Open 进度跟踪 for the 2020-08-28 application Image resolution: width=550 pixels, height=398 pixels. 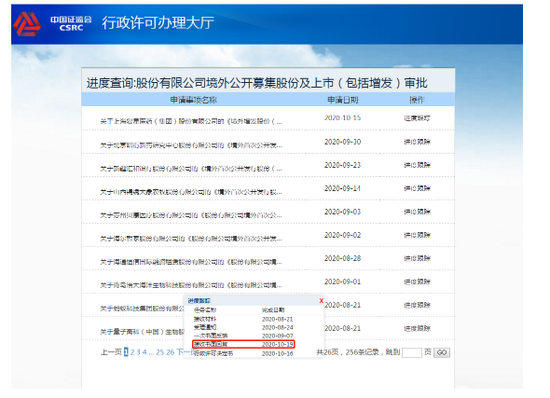(417, 258)
